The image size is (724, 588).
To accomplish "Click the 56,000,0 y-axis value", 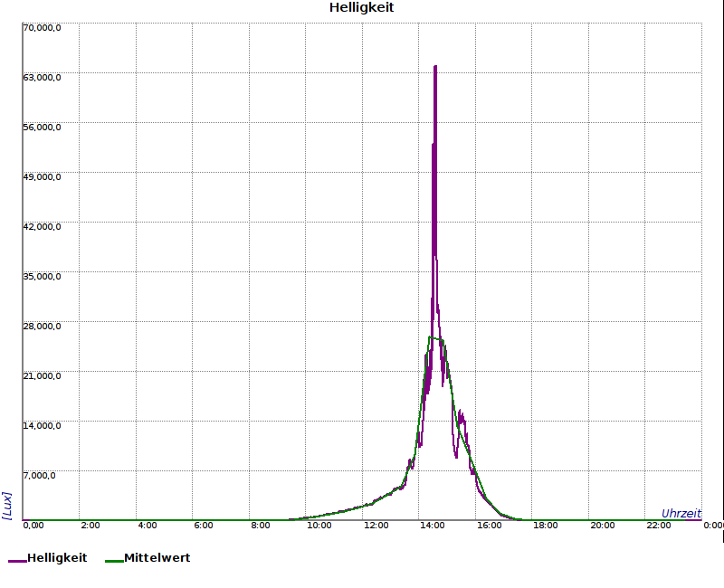I will point(42,128).
